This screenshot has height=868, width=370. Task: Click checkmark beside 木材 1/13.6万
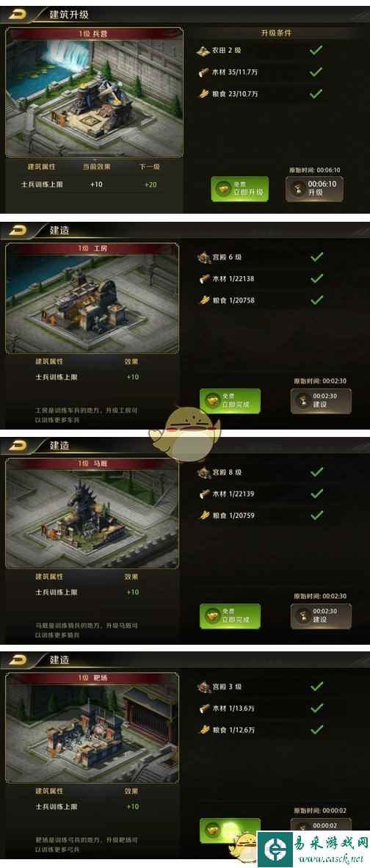pos(317,708)
